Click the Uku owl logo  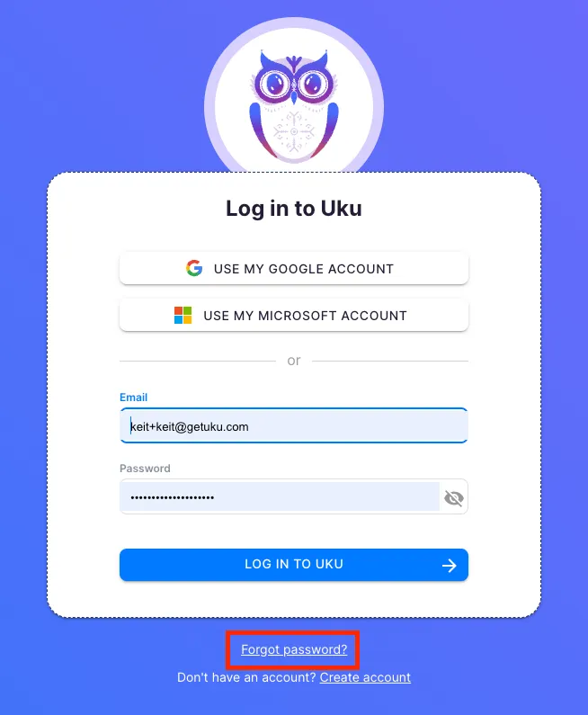[294, 107]
